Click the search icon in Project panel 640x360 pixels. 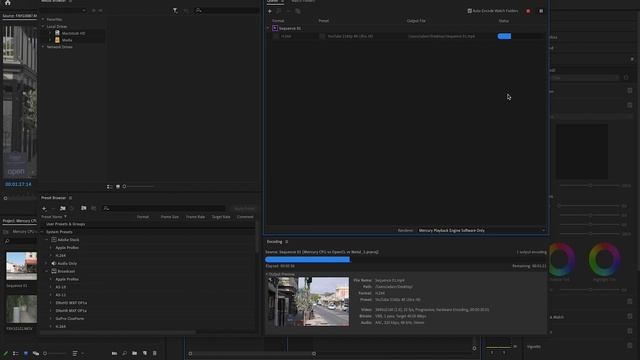click(x=7, y=241)
